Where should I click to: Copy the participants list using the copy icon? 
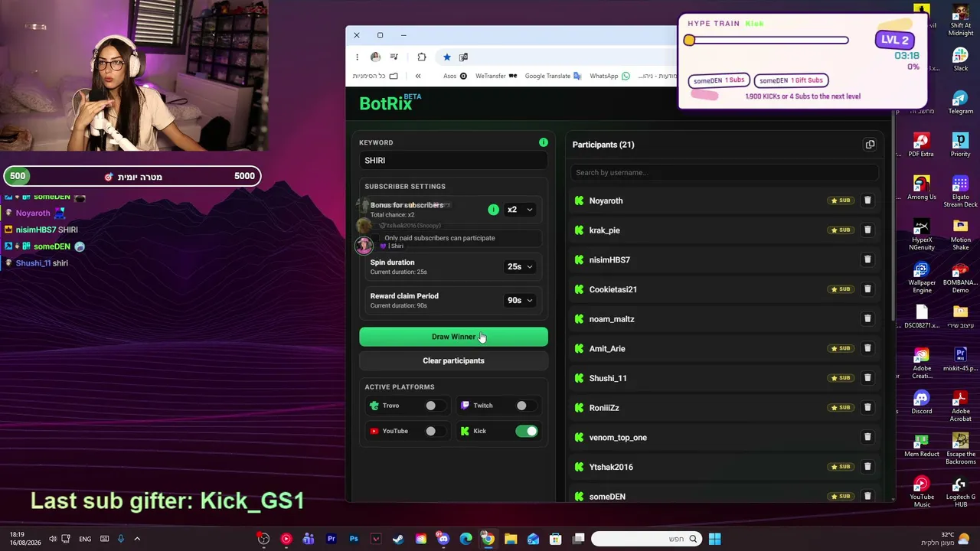pos(870,145)
